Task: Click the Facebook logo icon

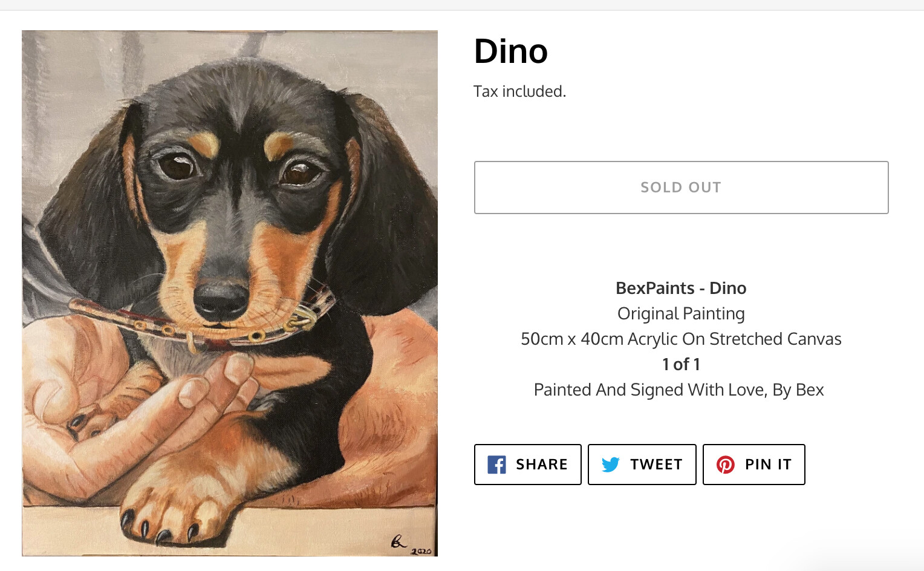Action: click(x=496, y=465)
